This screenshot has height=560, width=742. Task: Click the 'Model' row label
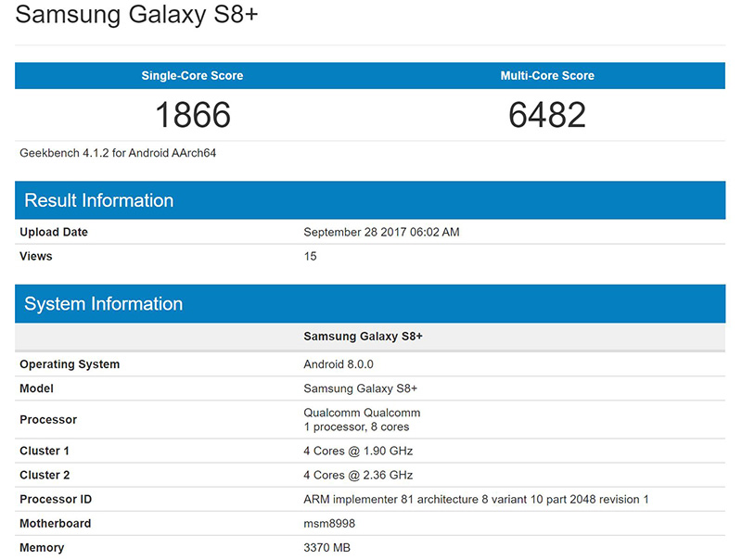(36, 388)
